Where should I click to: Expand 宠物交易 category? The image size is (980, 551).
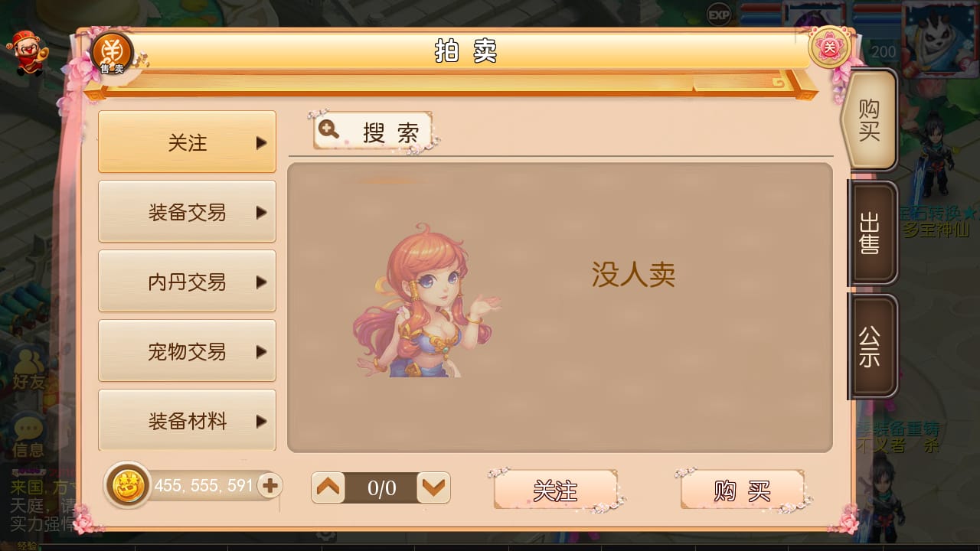pos(187,351)
